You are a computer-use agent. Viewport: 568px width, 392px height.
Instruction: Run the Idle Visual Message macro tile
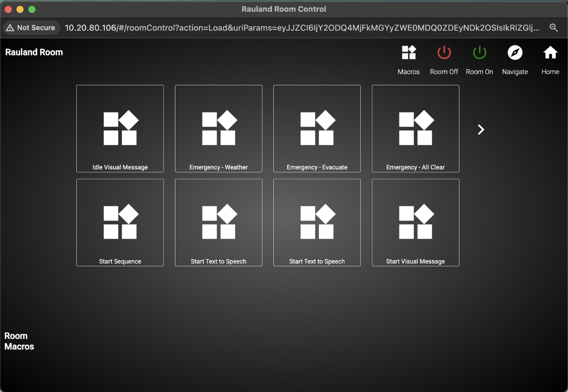[x=120, y=129]
